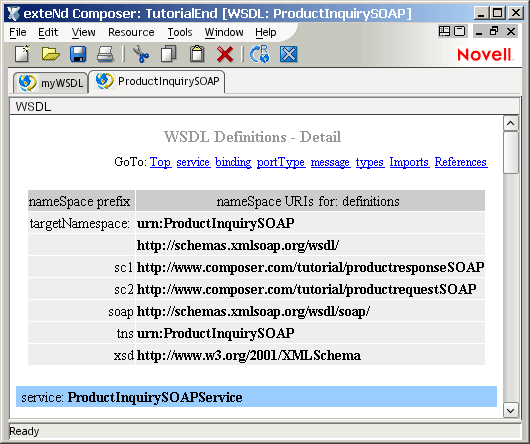Print with the printer toolbar icon
530x444 pixels.
(105, 54)
